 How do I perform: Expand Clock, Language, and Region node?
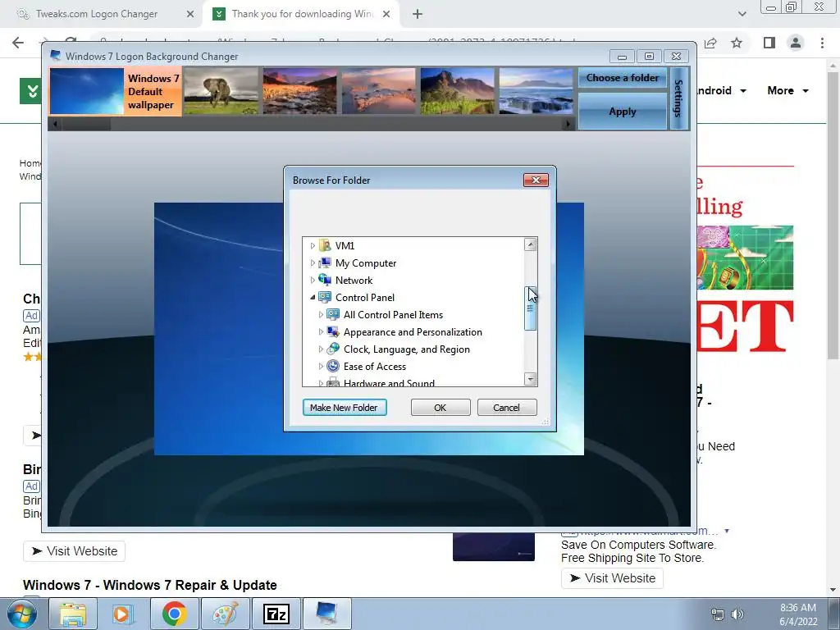[321, 349]
